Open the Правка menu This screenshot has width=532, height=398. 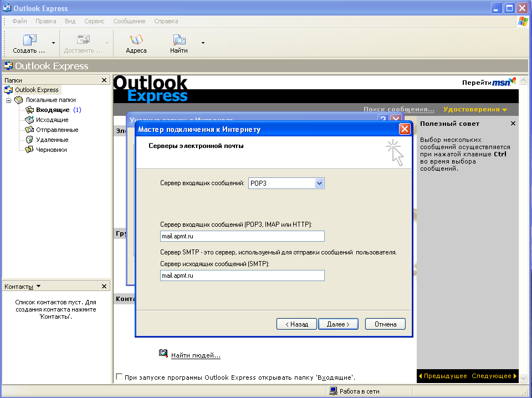pos(46,21)
